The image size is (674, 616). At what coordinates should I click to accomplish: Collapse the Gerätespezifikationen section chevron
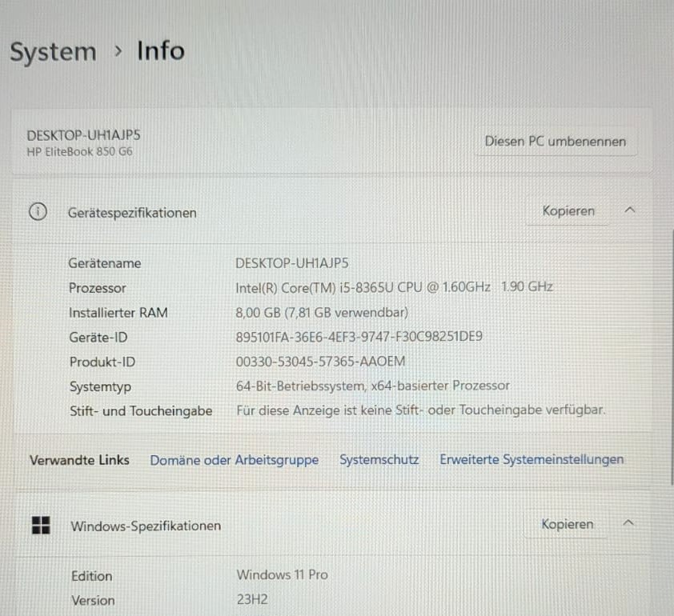pos(630,210)
